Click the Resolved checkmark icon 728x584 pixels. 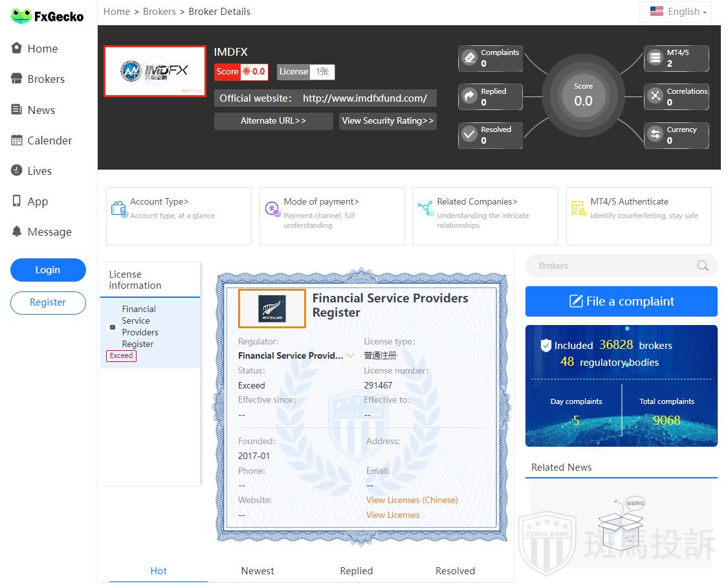[469, 135]
